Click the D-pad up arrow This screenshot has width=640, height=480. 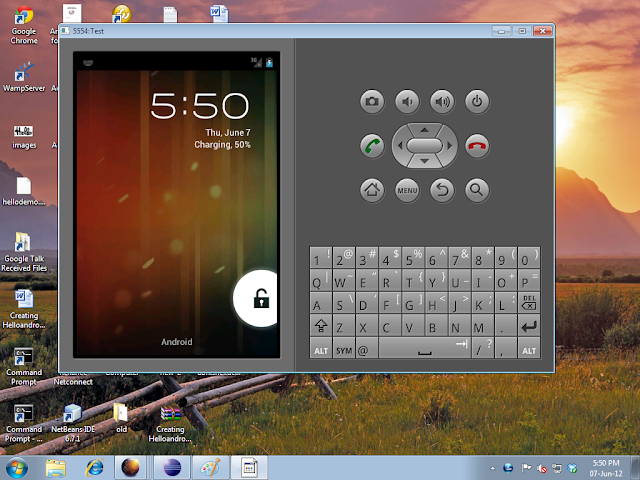[x=424, y=130]
